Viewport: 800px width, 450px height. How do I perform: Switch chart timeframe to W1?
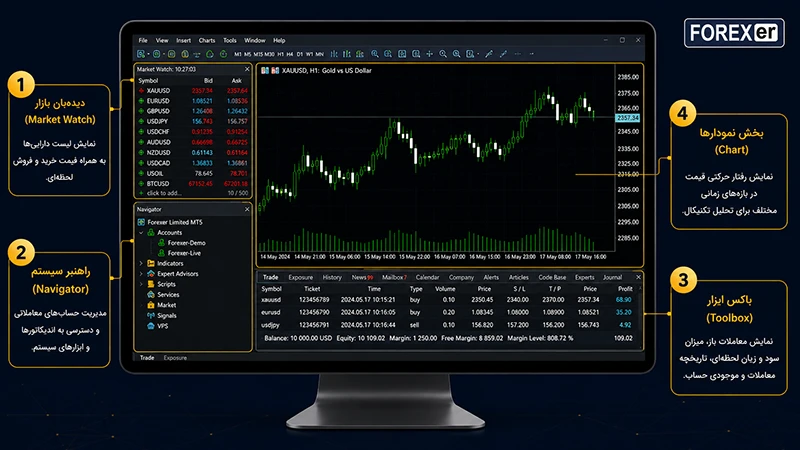309,54
